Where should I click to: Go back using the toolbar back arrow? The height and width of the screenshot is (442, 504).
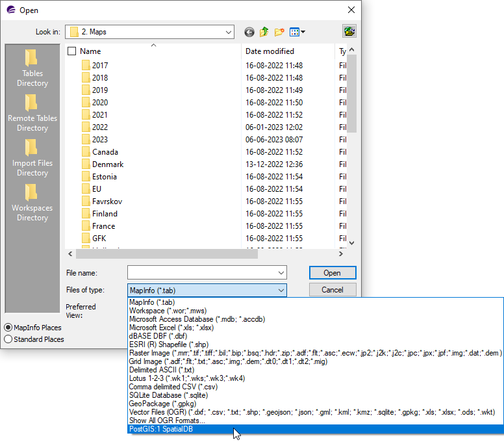point(249,32)
